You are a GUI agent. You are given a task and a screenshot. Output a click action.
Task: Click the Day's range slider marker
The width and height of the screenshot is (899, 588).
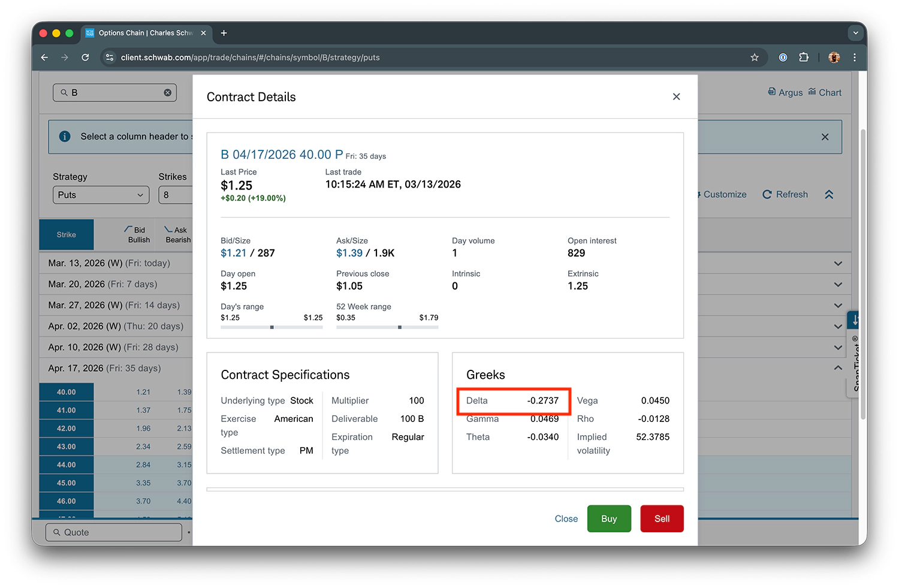click(x=272, y=327)
